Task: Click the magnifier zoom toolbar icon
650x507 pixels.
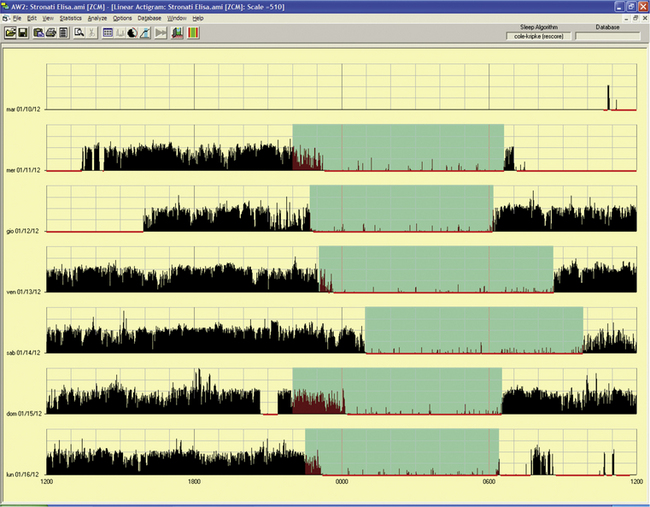Action: (x=79, y=33)
